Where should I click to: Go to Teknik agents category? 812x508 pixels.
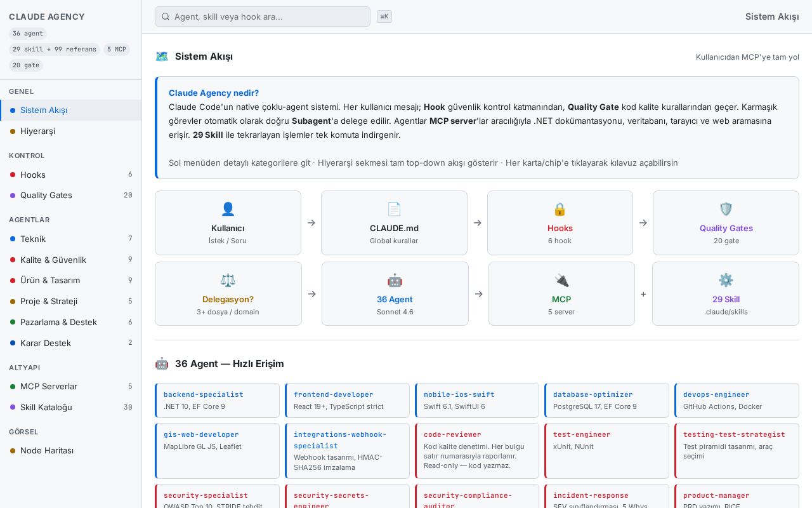coord(71,239)
